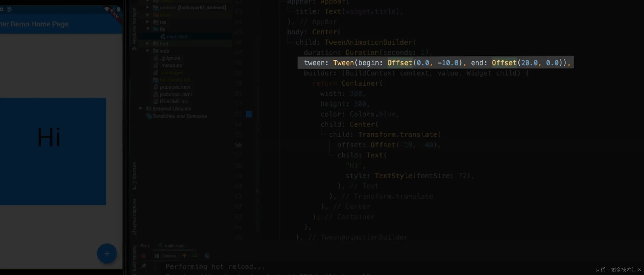The height and width of the screenshot is (275, 644).
Task: Expand the web folder
Action: tap(147, 51)
